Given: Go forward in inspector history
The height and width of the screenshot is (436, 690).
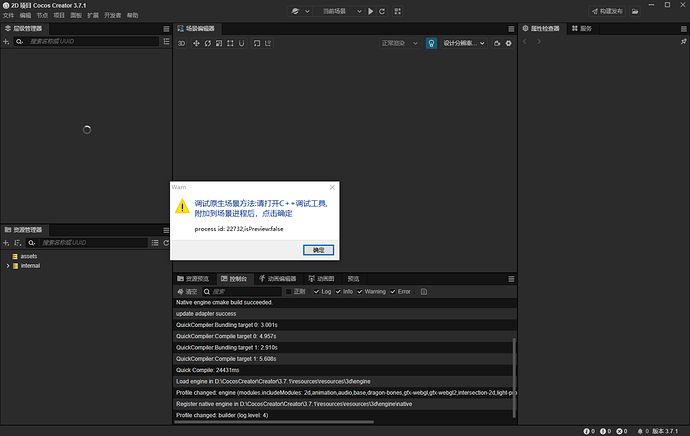Looking at the screenshot, I should tap(539, 41).
